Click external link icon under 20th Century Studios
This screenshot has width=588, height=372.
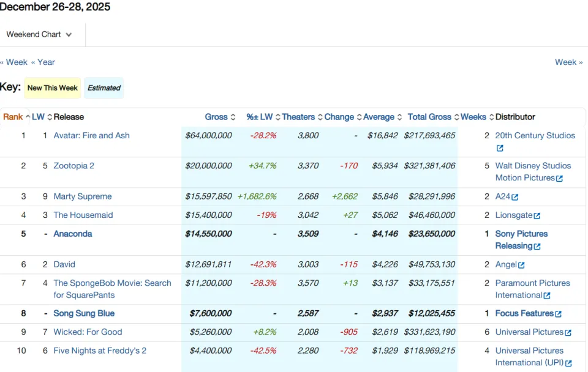click(500, 148)
